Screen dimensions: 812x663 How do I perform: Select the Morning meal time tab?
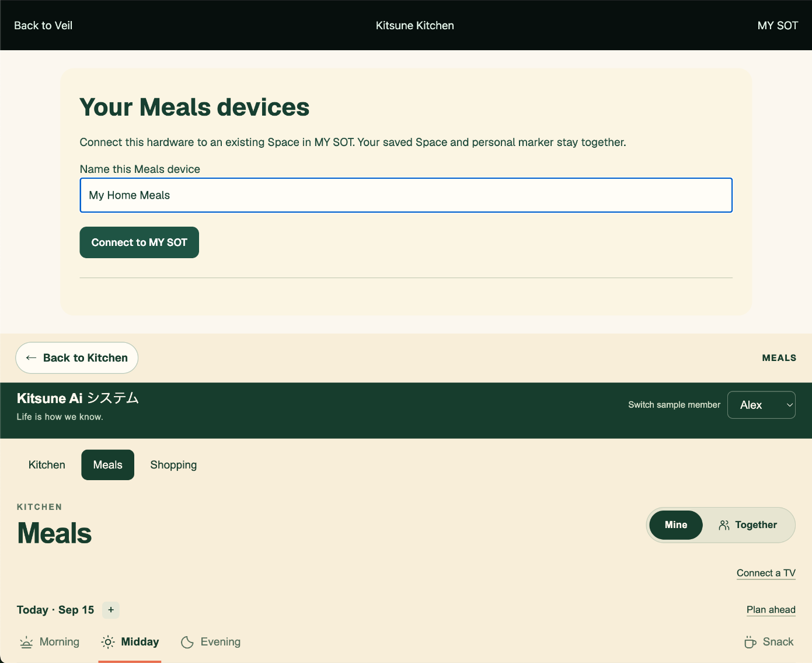coord(50,643)
